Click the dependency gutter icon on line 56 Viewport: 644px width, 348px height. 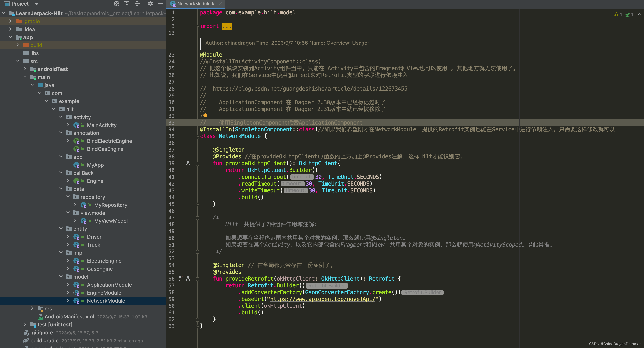181,279
